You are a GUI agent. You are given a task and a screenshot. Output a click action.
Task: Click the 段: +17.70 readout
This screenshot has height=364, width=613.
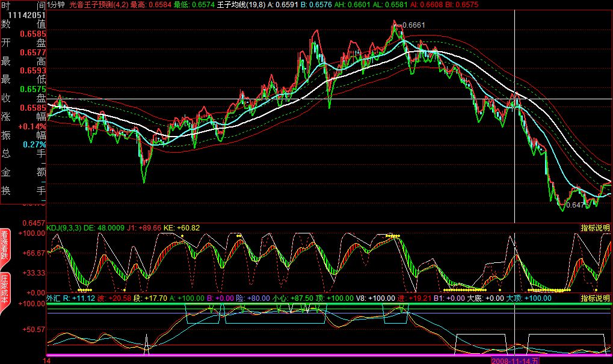click(150, 298)
